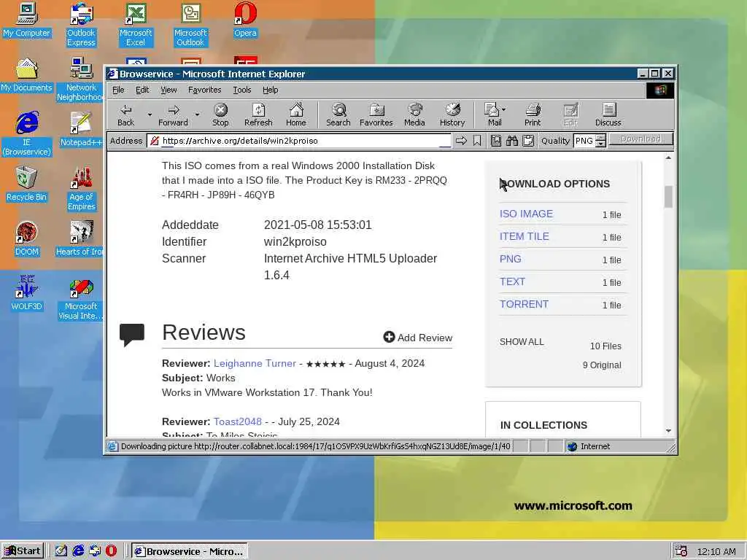
Task: Open the Mail button dropdown arrow
Action: coord(504,109)
